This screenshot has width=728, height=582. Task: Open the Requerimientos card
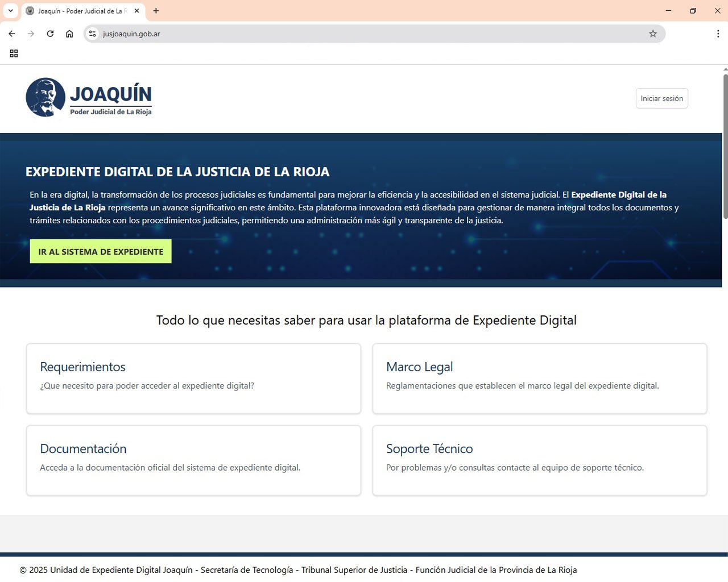[193, 378]
